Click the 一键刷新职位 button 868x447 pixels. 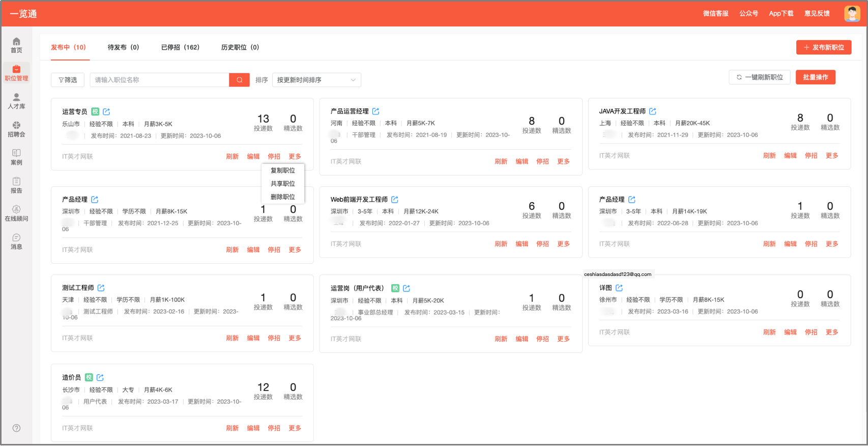(x=760, y=77)
